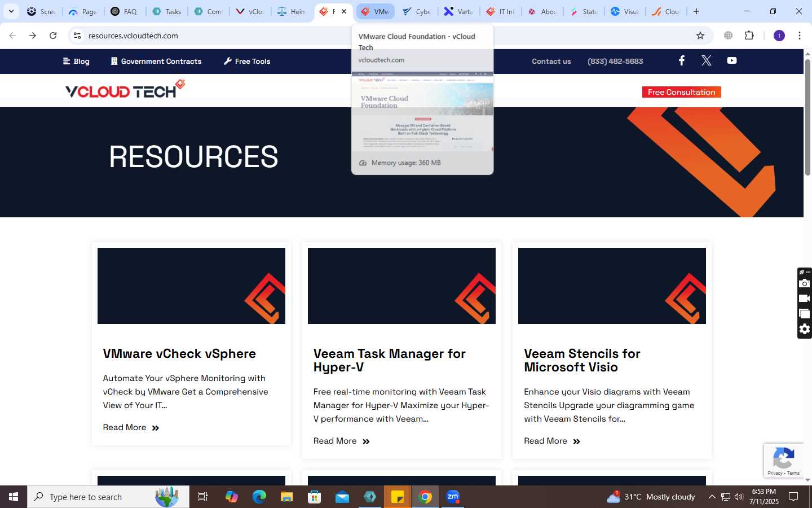Viewport: 812px width, 508px height.
Task: Click the (833) 482-5683 phone number
Action: click(x=615, y=61)
